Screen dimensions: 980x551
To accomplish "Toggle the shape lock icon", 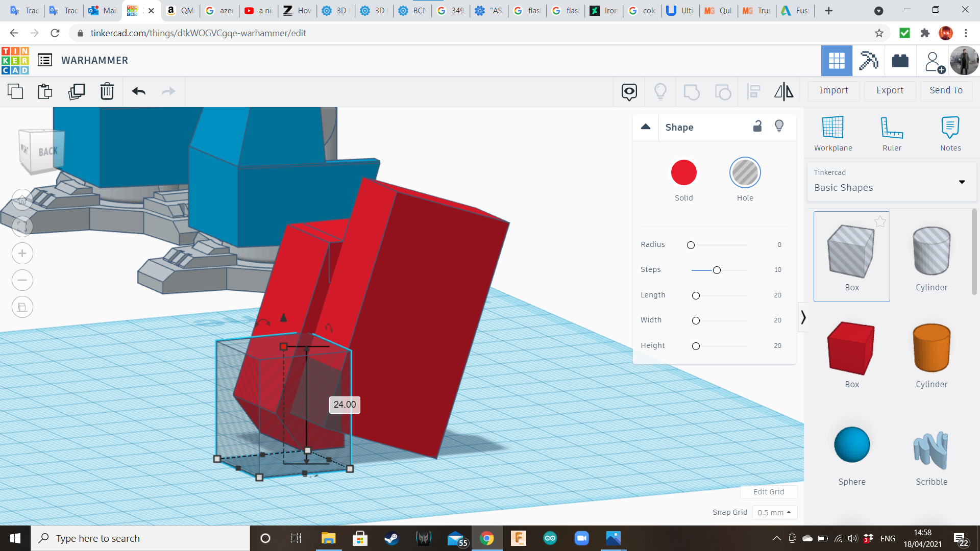I will [757, 127].
